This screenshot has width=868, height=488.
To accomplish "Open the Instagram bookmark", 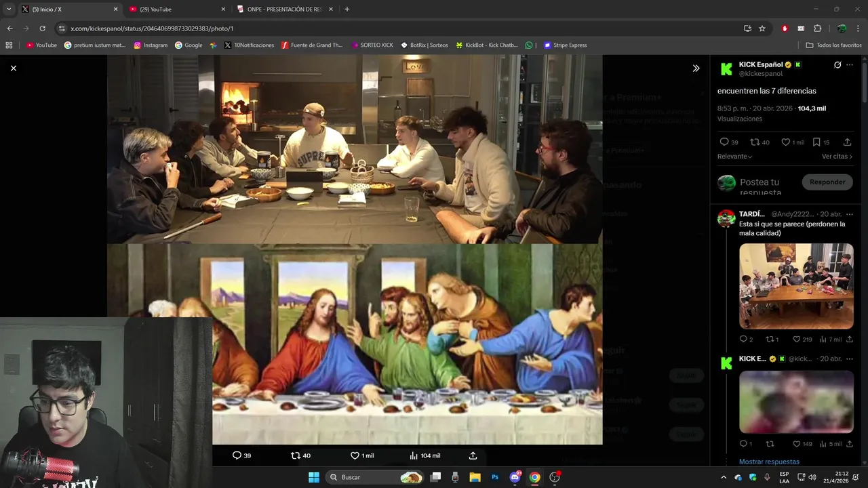I will pos(151,45).
